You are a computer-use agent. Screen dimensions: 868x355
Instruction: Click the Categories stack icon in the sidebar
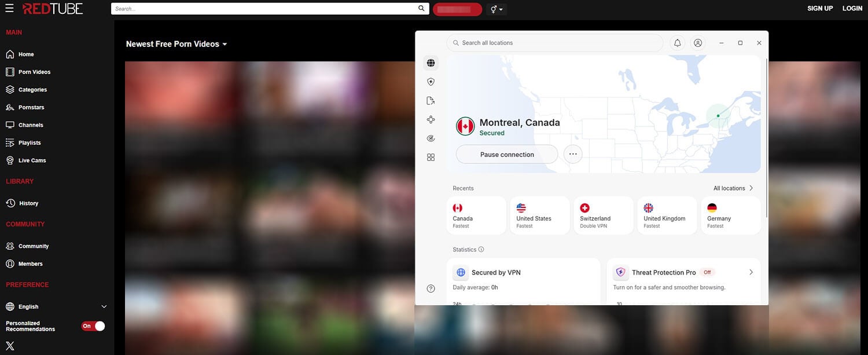pos(10,90)
